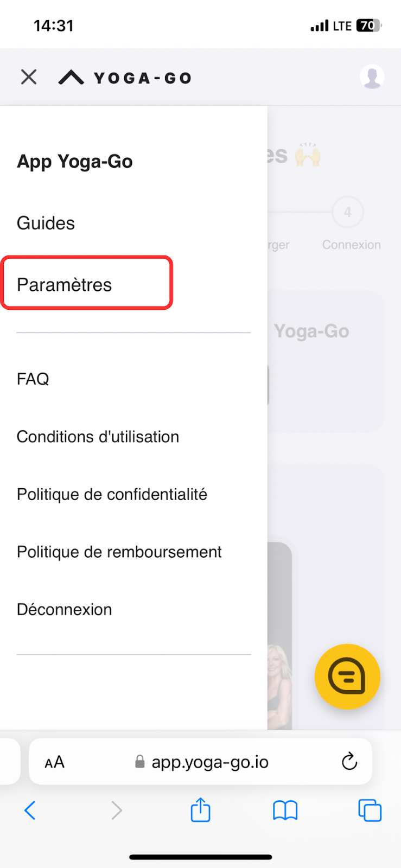This screenshot has height=868, width=401.
Task: Tap Déconnexion to log out
Action: coord(65,609)
